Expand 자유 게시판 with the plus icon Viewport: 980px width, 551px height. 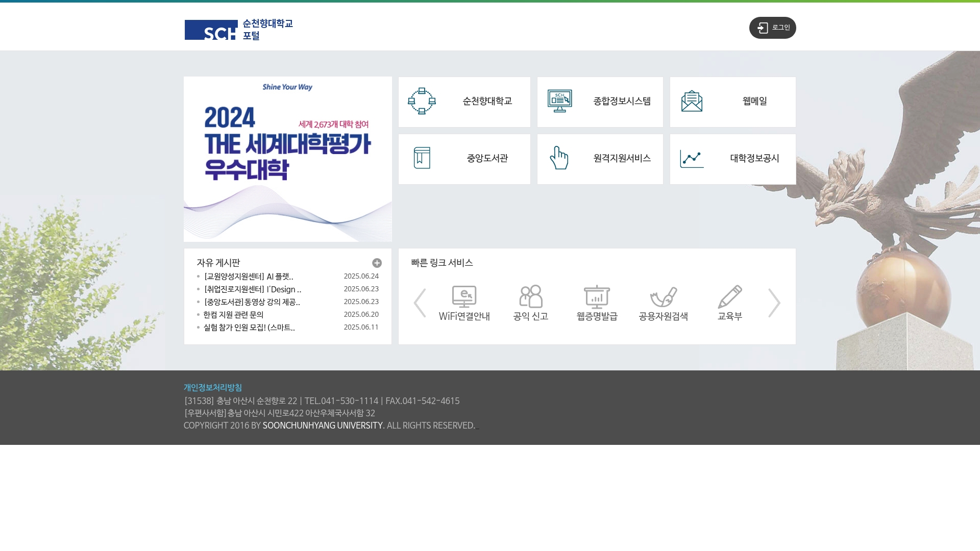(377, 263)
